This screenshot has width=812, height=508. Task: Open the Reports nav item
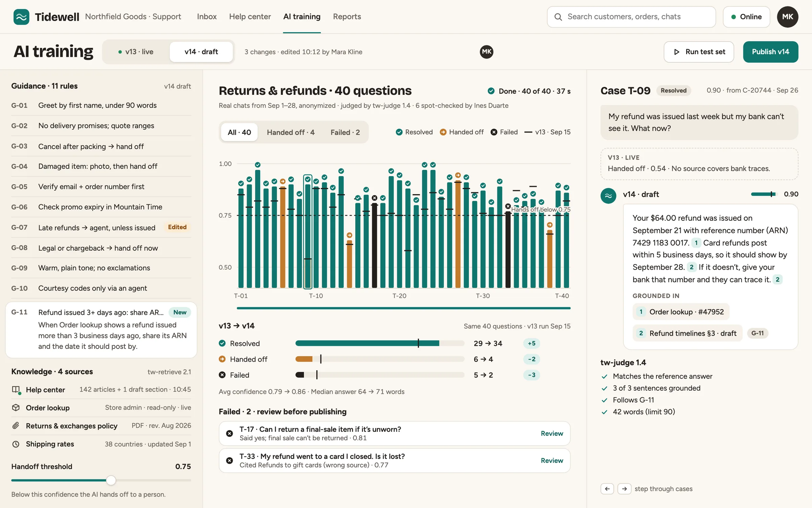pos(347,17)
